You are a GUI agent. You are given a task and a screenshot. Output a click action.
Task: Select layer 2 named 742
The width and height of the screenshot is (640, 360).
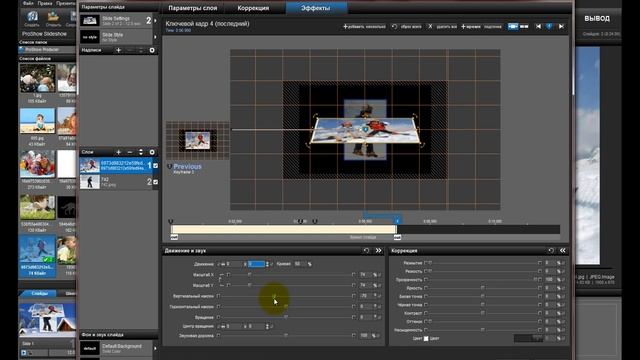coord(116,182)
